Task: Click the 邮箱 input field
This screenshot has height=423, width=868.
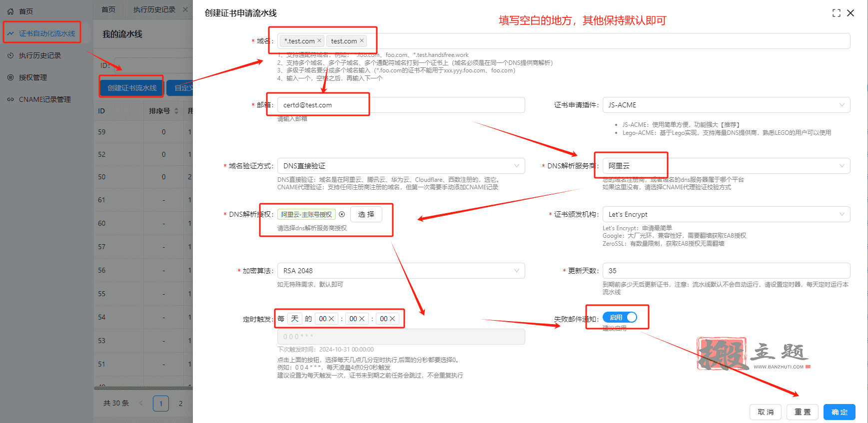Action: pos(401,105)
